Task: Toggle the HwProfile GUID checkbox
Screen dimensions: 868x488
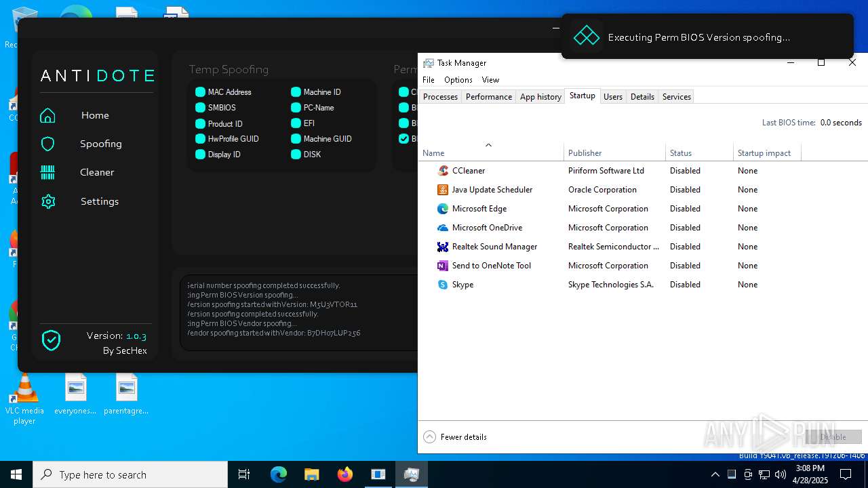Action: point(200,139)
